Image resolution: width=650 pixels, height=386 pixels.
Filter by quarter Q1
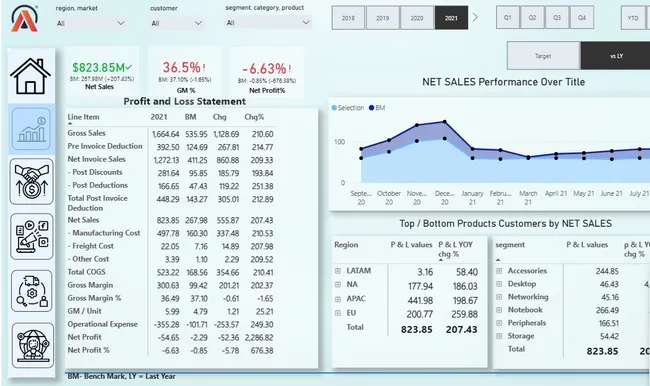[x=508, y=17]
